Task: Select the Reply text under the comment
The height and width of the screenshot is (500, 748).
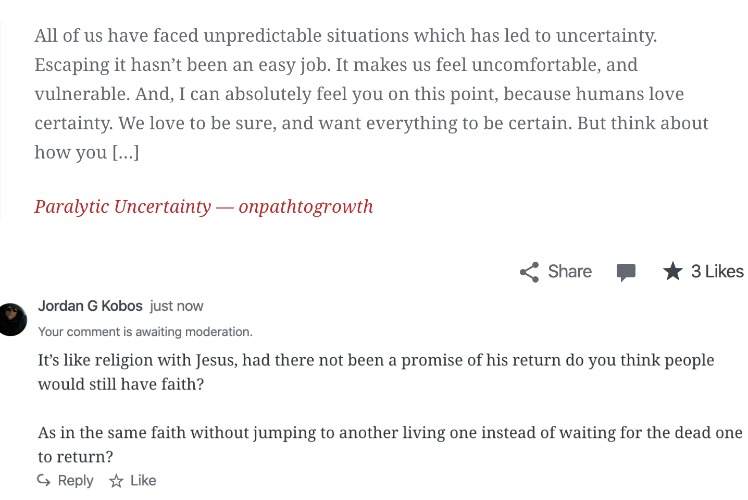Action: [x=75, y=480]
